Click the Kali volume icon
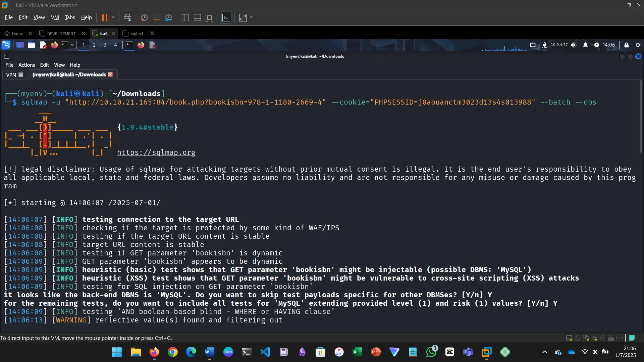644x362 pixels. 574,45
